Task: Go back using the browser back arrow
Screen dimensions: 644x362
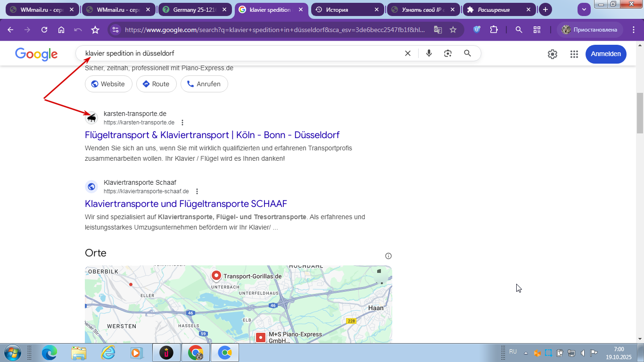Action: [x=10, y=30]
